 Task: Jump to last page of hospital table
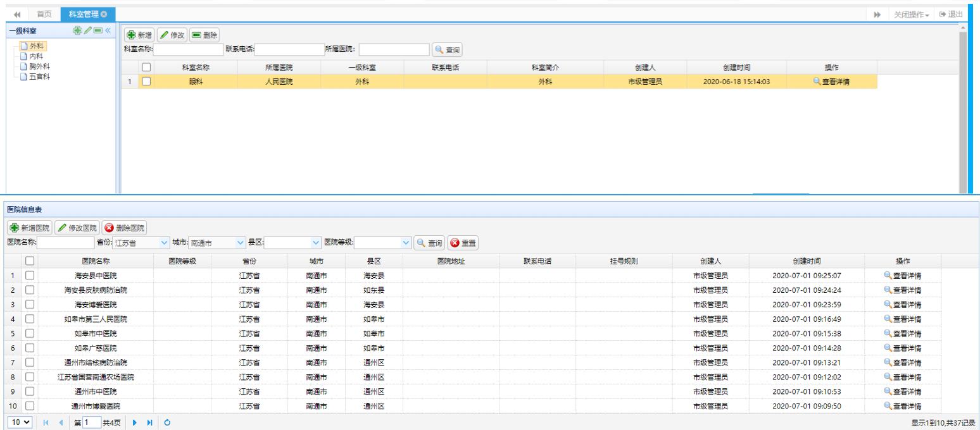tap(149, 422)
